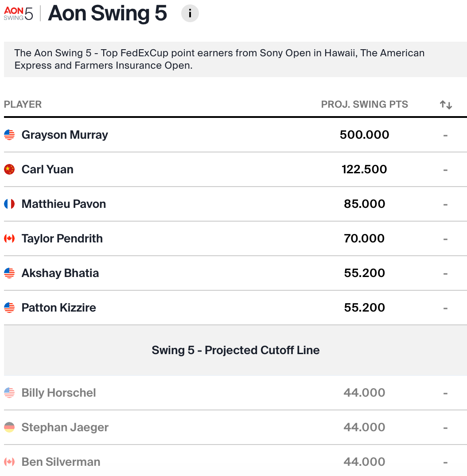Click Grayson Murray's USA flag icon
Image resolution: width=467 pixels, height=476 pixels.
[9, 135]
